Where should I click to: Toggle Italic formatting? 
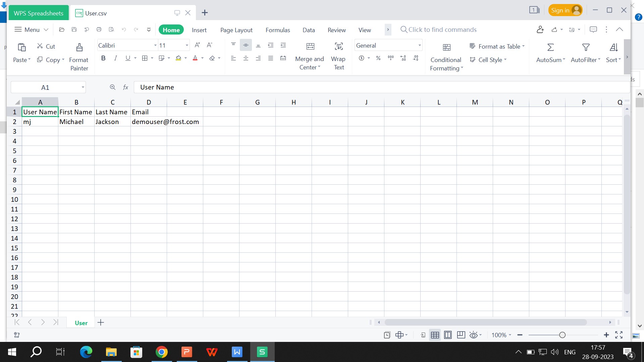click(x=115, y=58)
